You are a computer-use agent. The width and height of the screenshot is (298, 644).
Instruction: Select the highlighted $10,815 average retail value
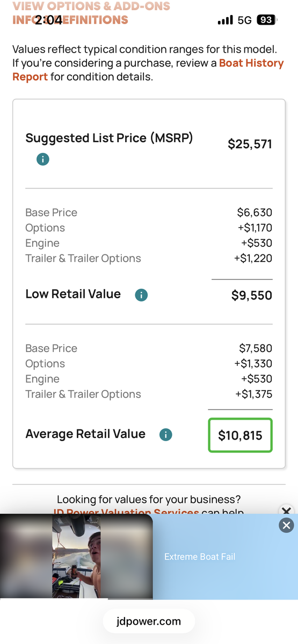pos(240,435)
